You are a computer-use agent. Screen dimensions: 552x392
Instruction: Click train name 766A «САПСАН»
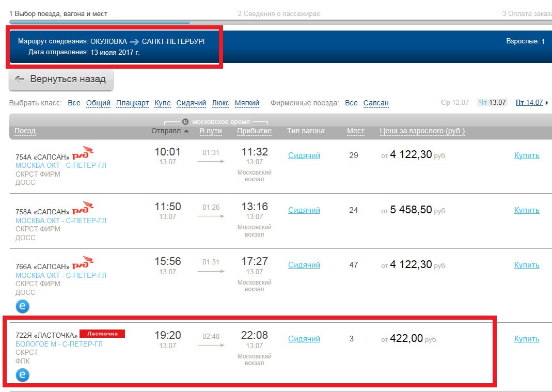(42, 266)
